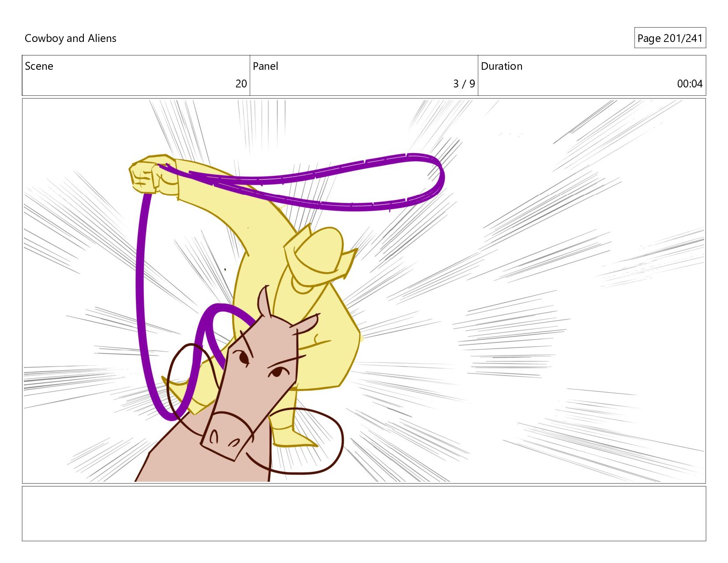Click the empty notes box below the drawing
728x563 pixels.
(364, 514)
